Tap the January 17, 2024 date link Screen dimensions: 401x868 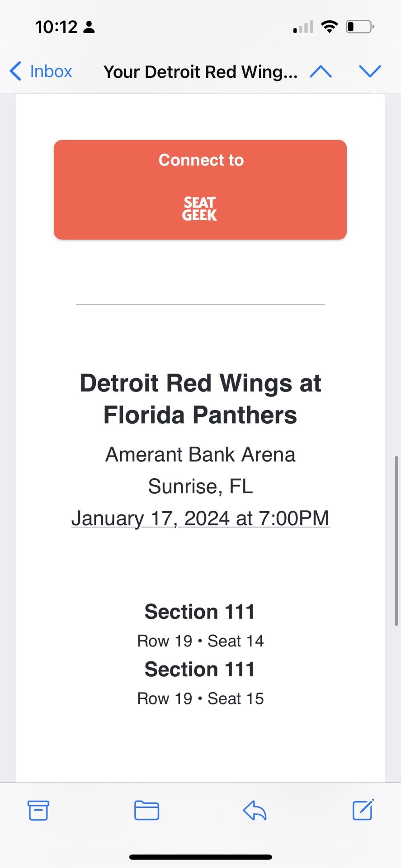point(200,518)
